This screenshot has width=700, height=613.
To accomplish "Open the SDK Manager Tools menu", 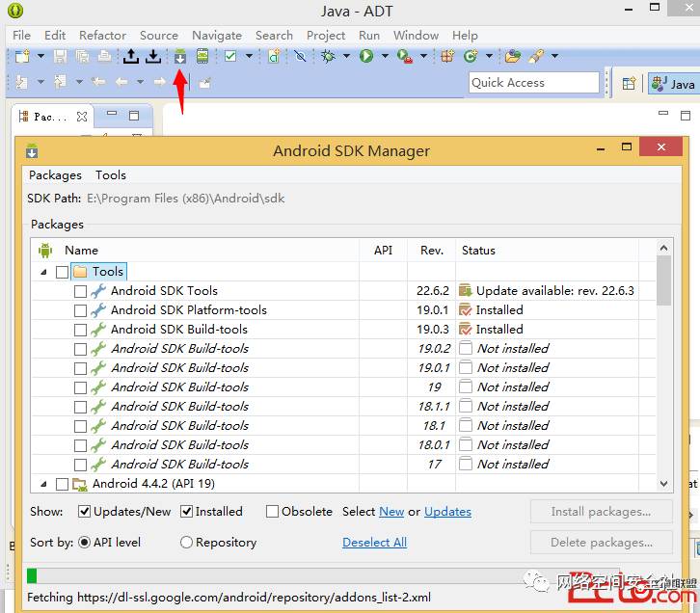I will [111, 175].
